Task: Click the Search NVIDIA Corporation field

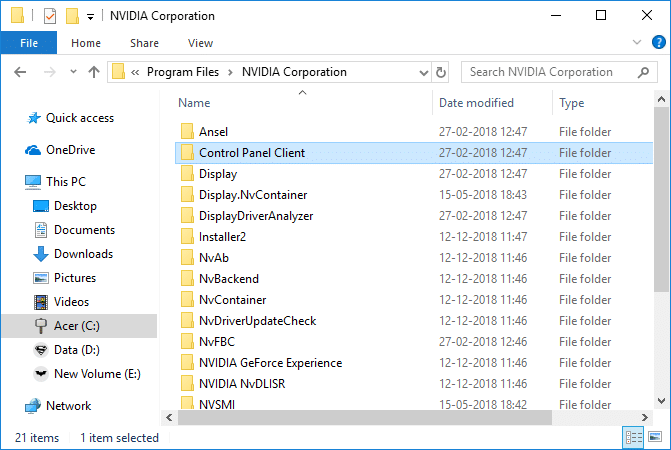Action: pyautogui.click(x=550, y=72)
